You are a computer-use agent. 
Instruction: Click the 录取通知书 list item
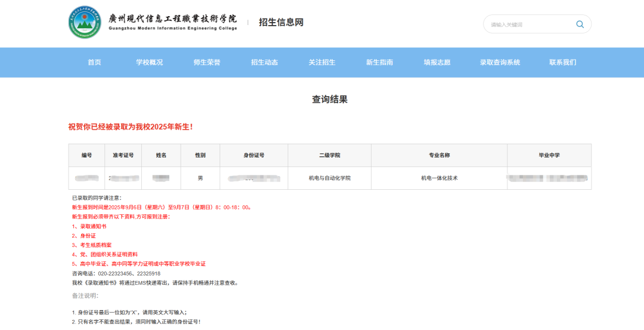click(x=89, y=226)
